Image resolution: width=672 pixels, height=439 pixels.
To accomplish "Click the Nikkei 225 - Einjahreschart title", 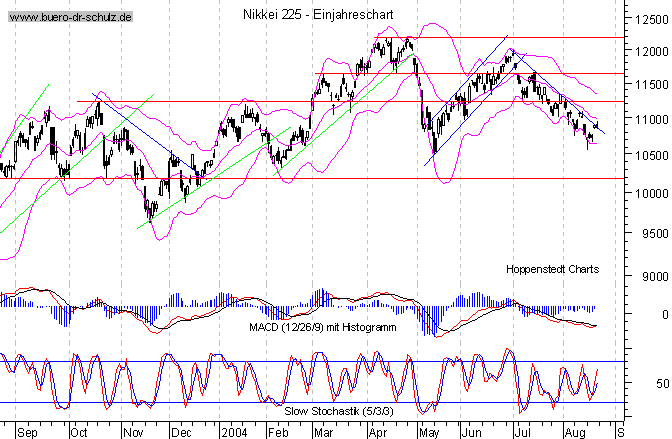I will [x=318, y=15].
